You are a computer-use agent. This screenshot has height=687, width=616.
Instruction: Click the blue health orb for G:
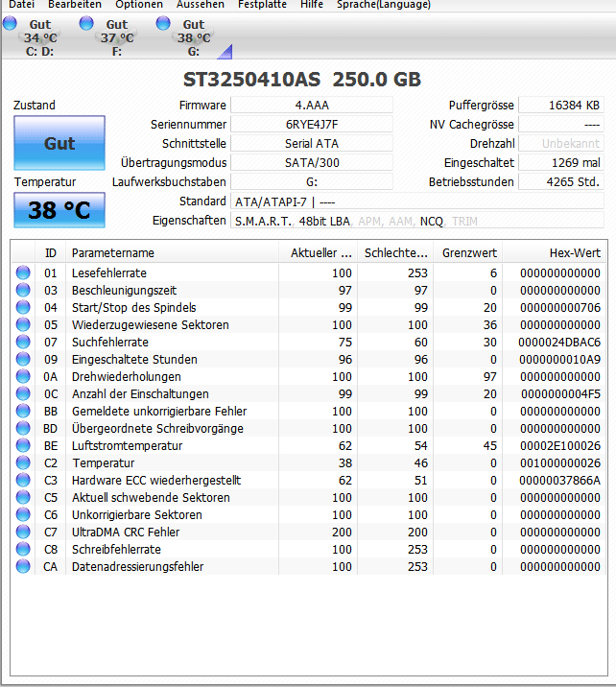tap(163, 23)
